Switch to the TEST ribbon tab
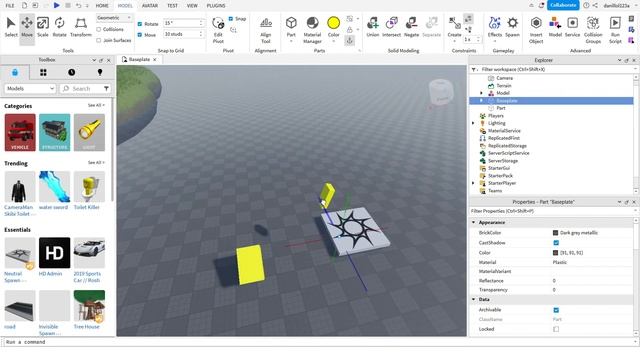 pos(172,6)
